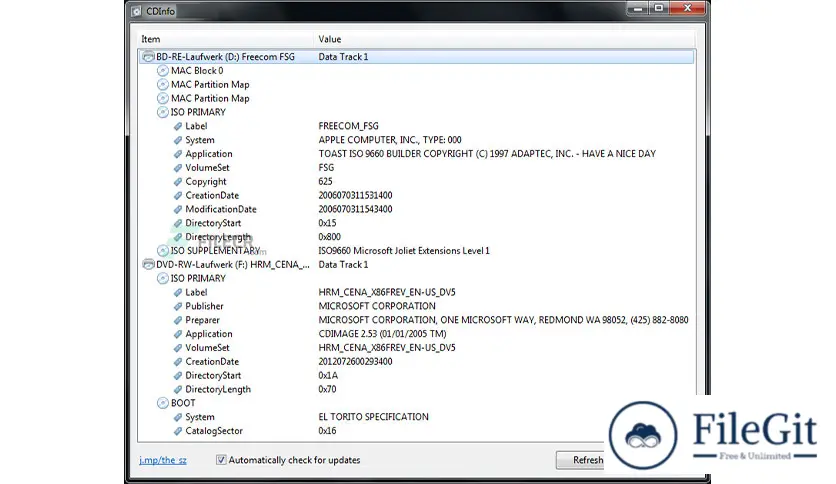Screen dimensions: 836x484
Task: Click the disc icon of ISO PRIMARY under BD-RE drive
Action: point(163,112)
